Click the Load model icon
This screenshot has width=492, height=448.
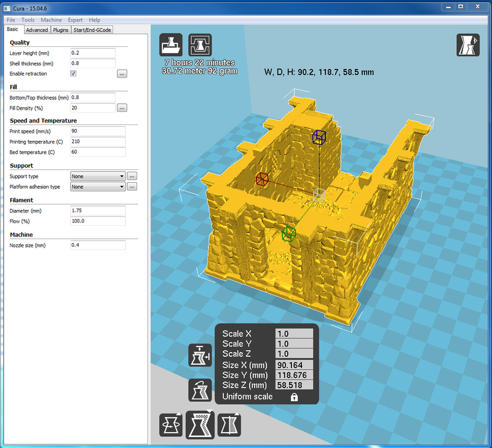[x=171, y=45]
